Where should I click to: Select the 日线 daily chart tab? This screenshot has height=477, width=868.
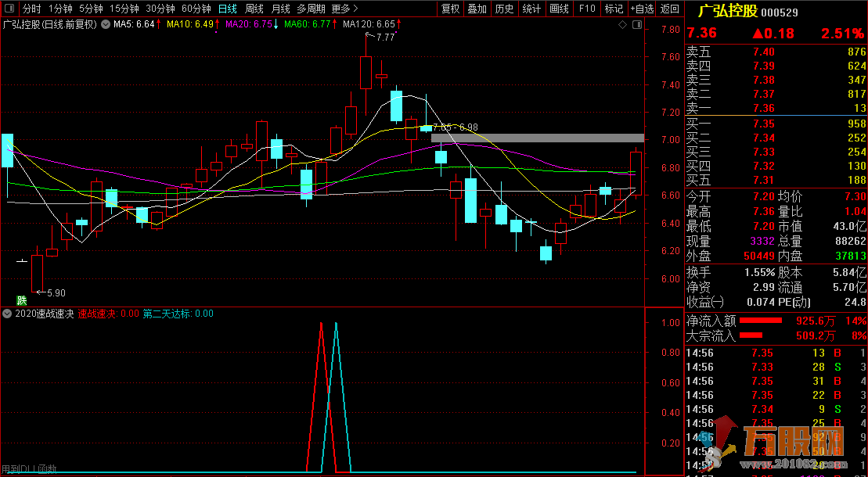[228, 9]
